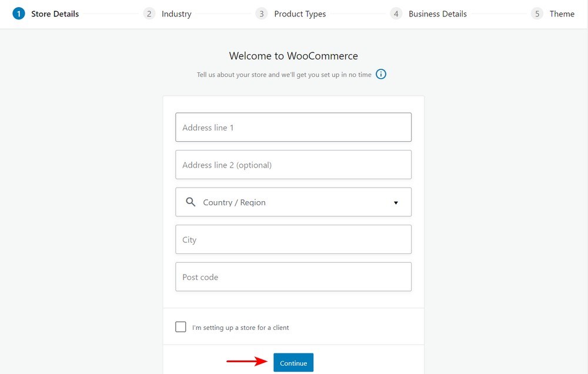Click the Country / Region combo box

click(x=293, y=202)
